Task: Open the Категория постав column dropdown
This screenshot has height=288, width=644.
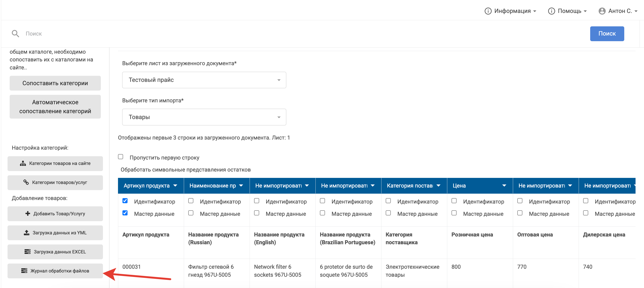Action: click(x=414, y=186)
